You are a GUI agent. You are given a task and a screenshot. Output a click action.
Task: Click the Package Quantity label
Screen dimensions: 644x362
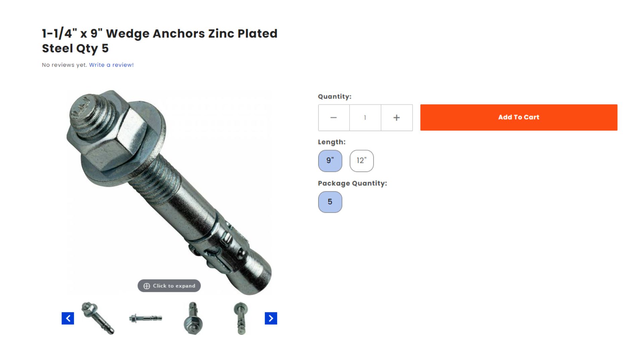[353, 183]
